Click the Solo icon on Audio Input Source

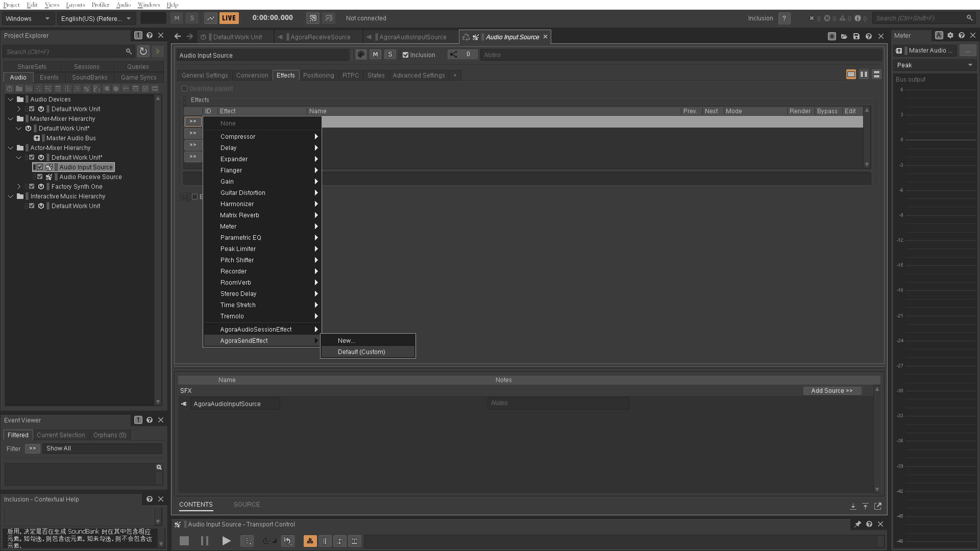[390, 55]
